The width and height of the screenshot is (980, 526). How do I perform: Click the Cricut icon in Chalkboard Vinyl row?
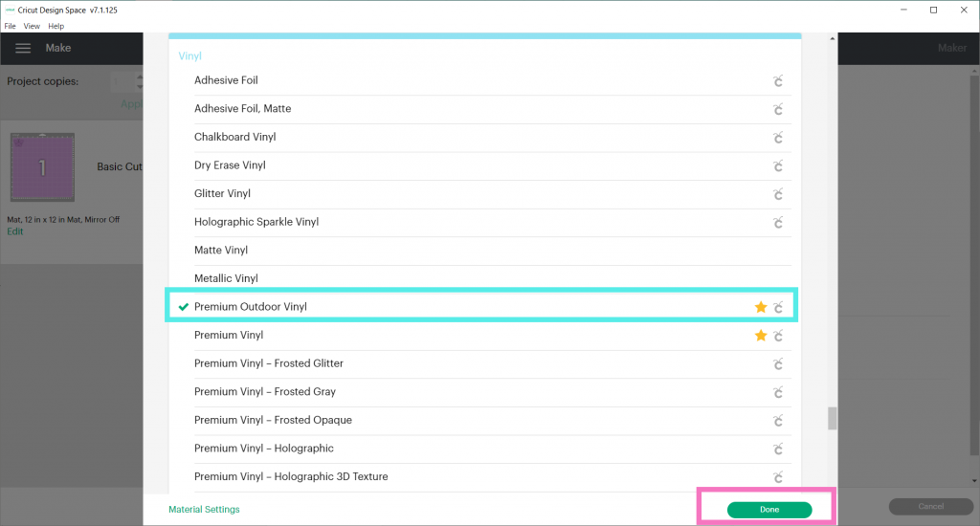[x=777, y=138]
